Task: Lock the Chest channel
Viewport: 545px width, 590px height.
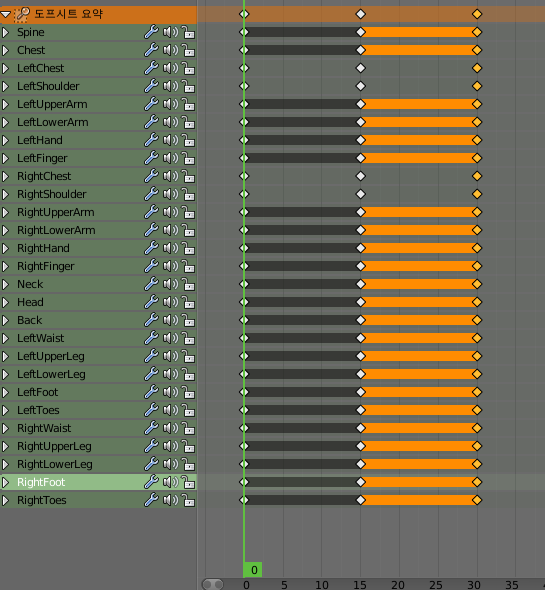Action: 188,50
